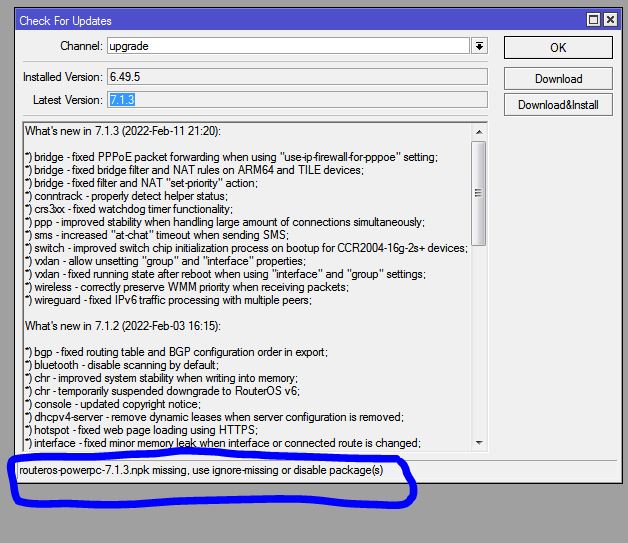Click the changelog scrollbar up arrow
This screenshot has width=628, height=543.
479,132
